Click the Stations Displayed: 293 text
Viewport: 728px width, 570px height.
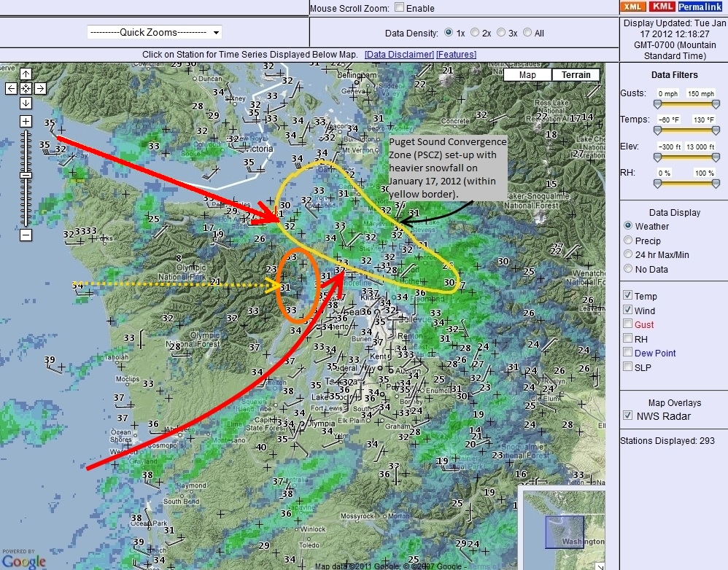(x=667, y=440)
